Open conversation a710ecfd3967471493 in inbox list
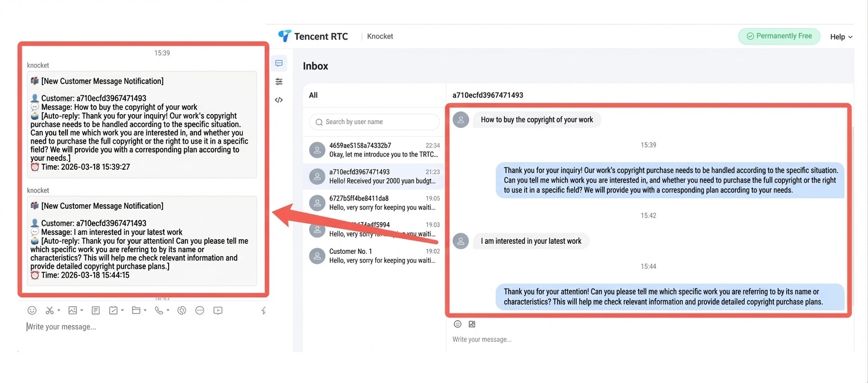868x383 pixels. [375, 176]
